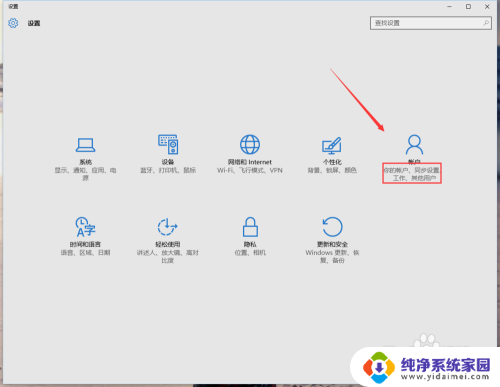This screenshot has height=387, width=500.
Task: Open the Devices (设备) keyboard and speaker icon
Action: 168,144
